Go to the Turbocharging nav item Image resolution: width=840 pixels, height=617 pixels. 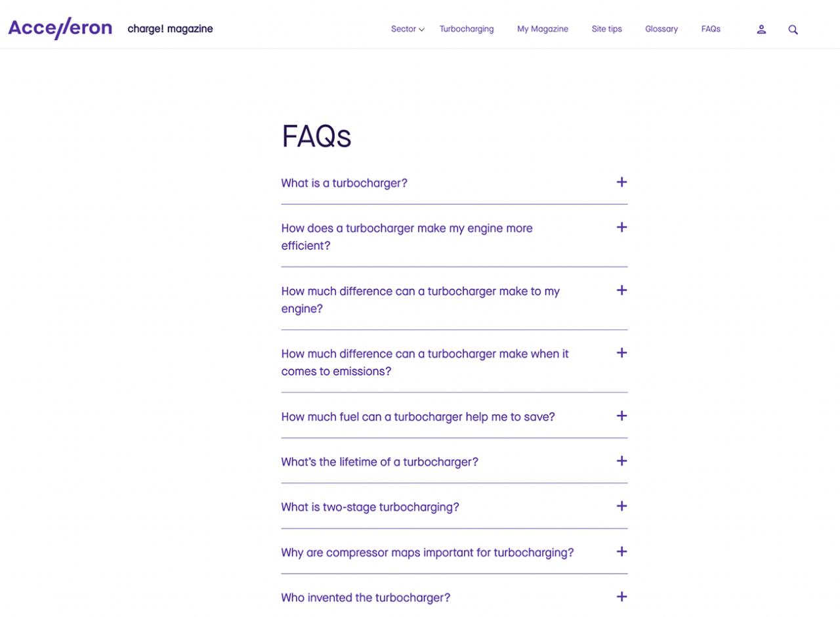467,29
